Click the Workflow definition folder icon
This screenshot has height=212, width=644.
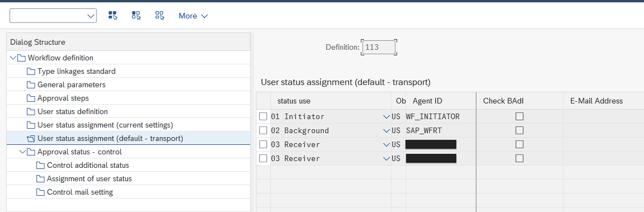coord(21,58)
